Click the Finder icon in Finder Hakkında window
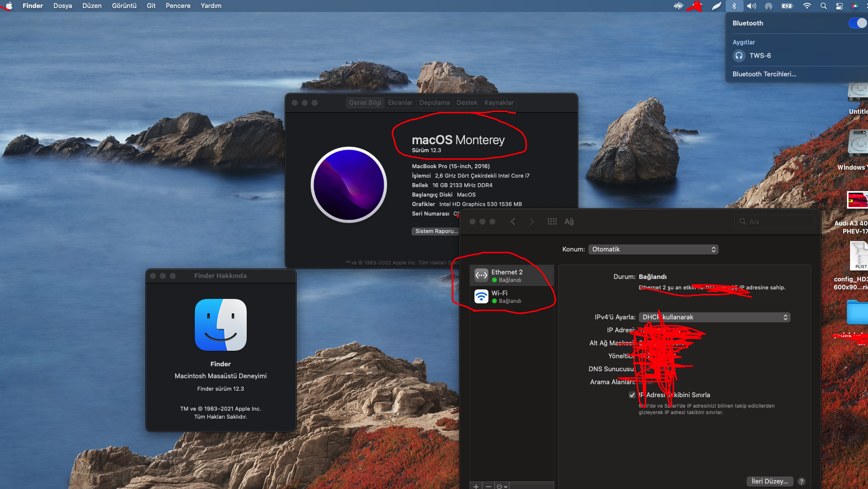This screenshot has width=868, height=489. pyautogui.click(x=221, y=325)
